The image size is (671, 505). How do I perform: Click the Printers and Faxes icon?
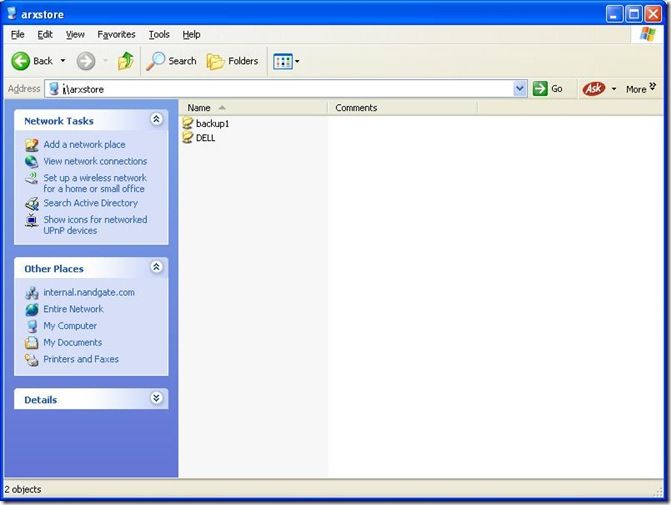pyautogui.click(x=31, y=359)
